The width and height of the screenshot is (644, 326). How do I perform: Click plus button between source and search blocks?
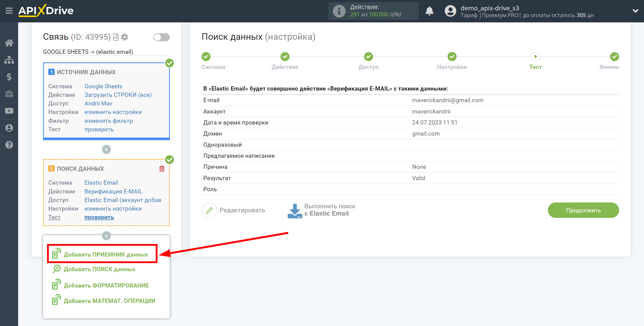pyautogui.click(x=106, y=150)
